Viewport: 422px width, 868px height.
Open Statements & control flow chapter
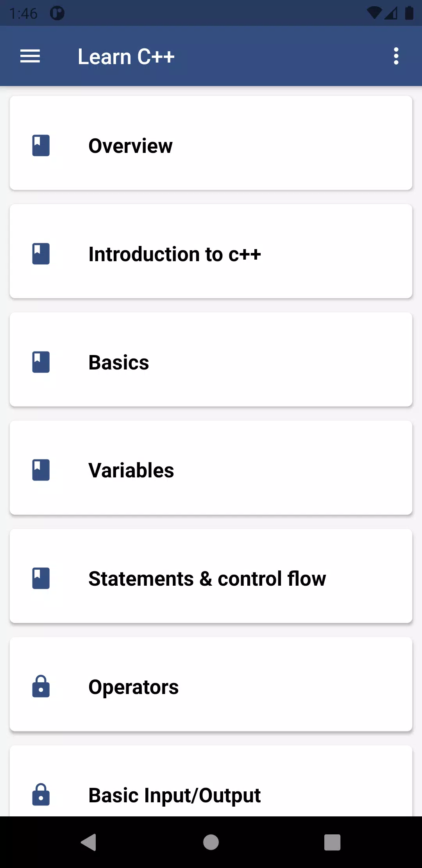point(211,576)
